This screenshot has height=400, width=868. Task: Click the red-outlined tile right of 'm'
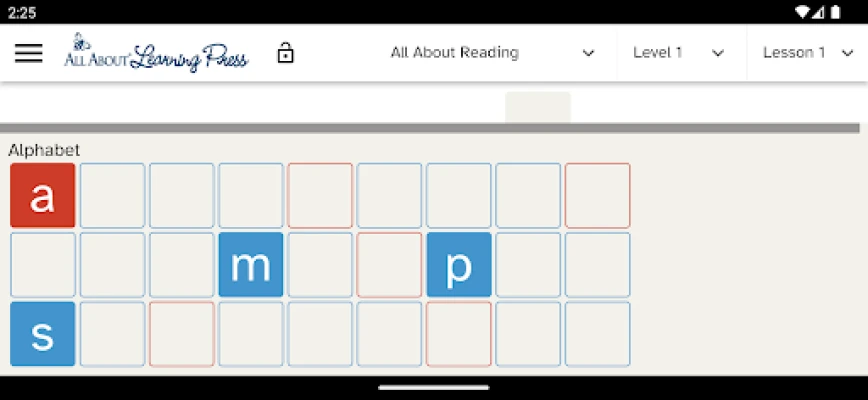click(390, 265)
